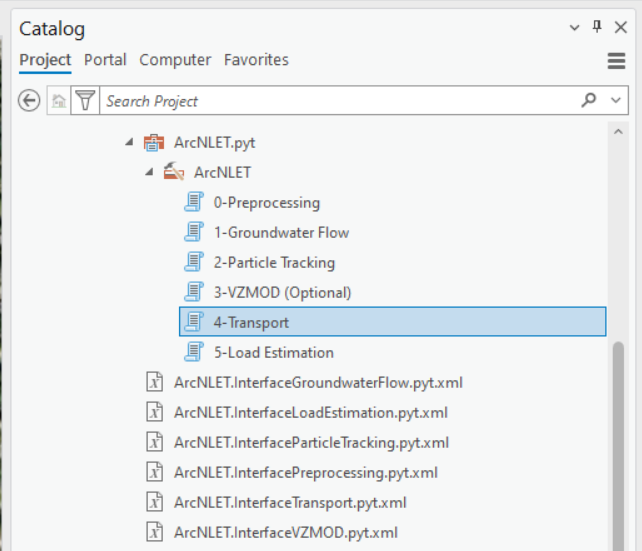
Task: Click the home icon beside the back button
Action: click(59, 101)
